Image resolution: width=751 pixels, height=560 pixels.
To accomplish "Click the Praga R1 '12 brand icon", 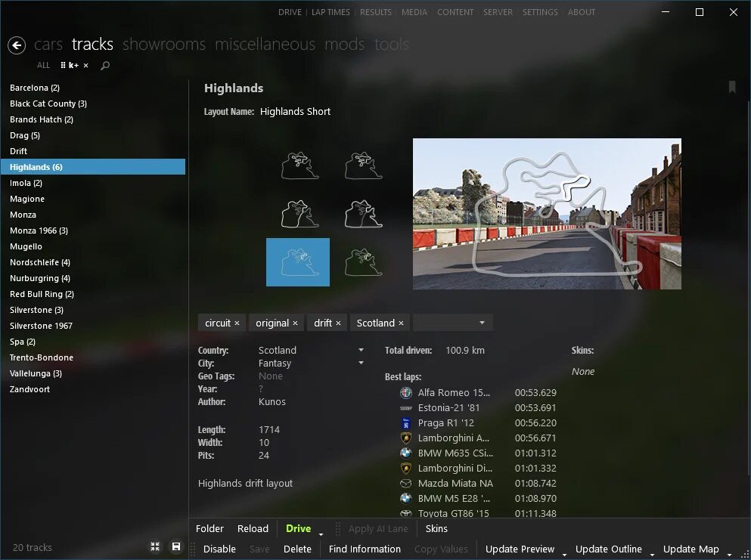I will tap(405, 423).
